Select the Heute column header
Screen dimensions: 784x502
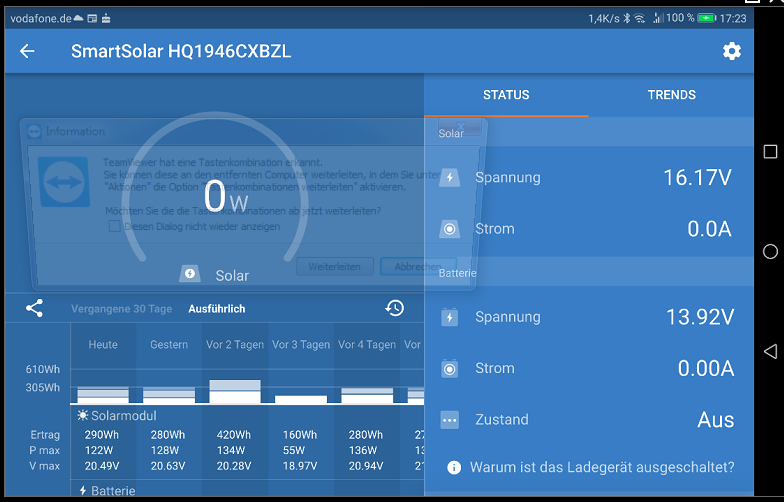tap(103, 344)
